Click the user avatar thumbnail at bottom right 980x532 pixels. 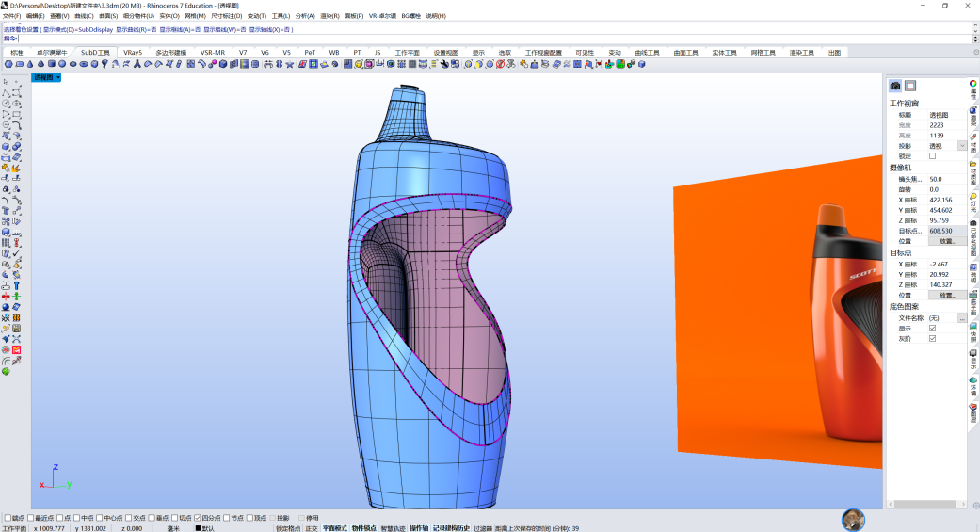(x=853, y=520)
